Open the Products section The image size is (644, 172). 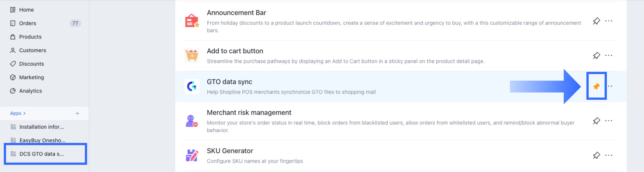[x=30, y=37]
